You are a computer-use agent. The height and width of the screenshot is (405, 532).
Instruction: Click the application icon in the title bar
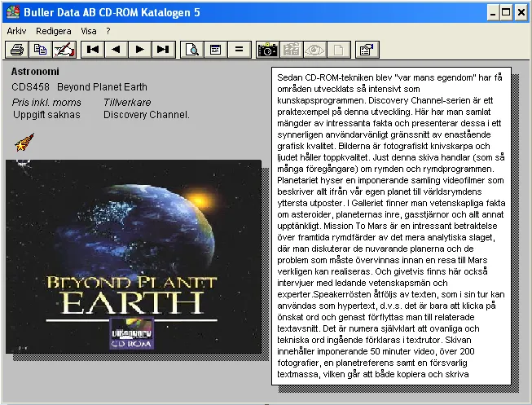pyautogui.click(x=13, y=12)
